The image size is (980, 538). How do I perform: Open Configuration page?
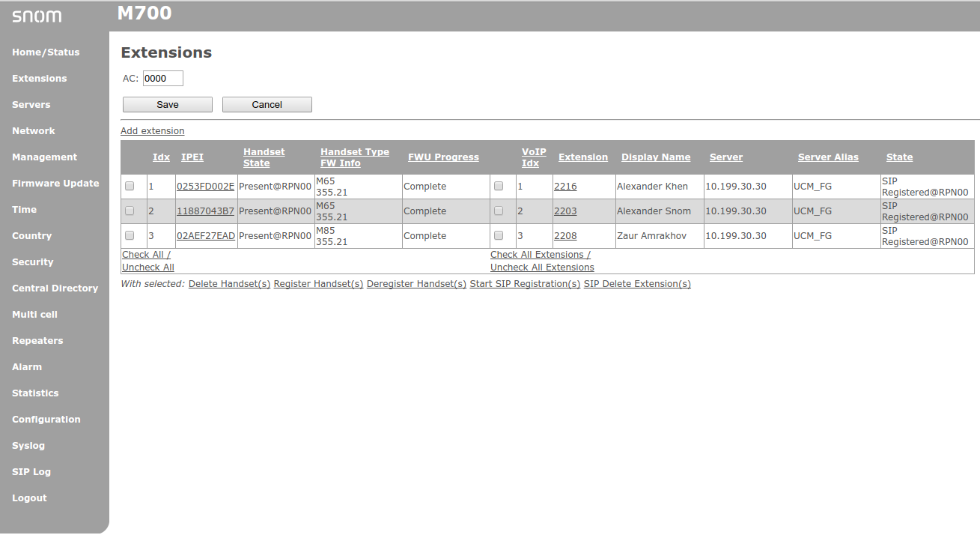tap(46, 420)
